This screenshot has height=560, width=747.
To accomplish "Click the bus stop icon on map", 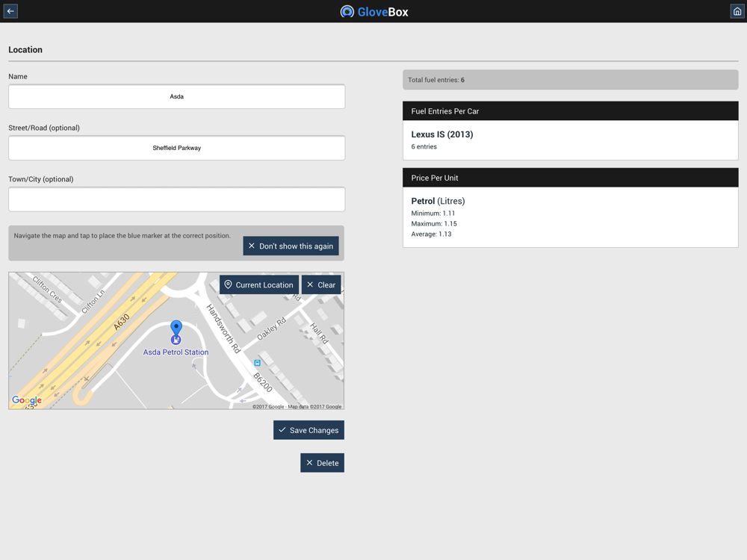I will pyautogui.click(x=257, y=363).
